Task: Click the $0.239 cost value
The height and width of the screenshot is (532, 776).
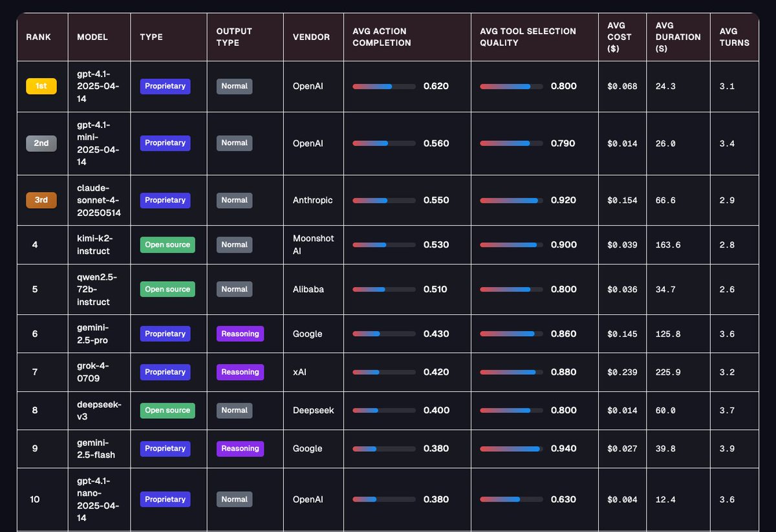Action: [x=622, y=372]
